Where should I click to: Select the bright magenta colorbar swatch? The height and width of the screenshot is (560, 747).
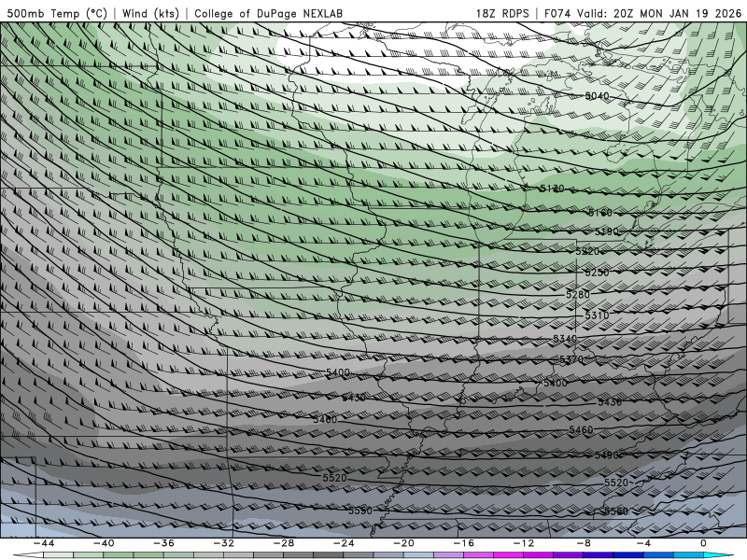pyautogui.click(x=508, y=555)
